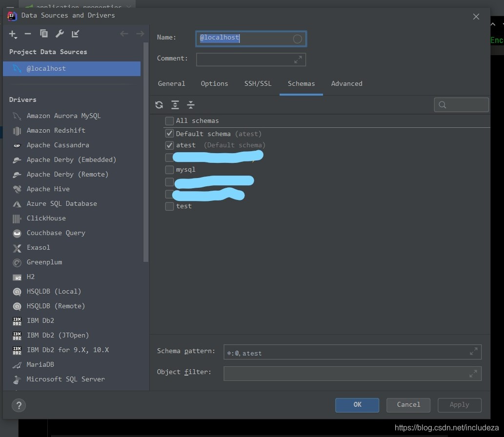Viewport: 504px width, 437px height.
Task: Click inside the Schema pattern field
Action: click(x=342, y=352)
